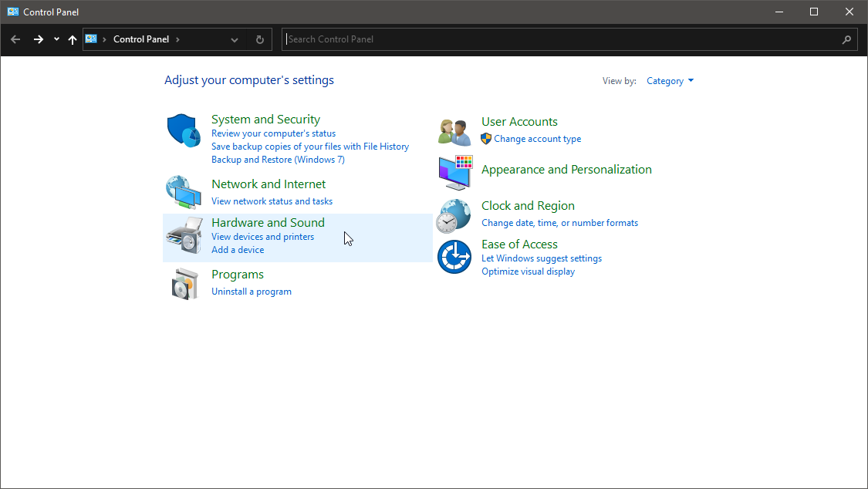The width and height of the screenshot is (868, 489).
Task: Open View devices and printers
Action: pos(262,237)
